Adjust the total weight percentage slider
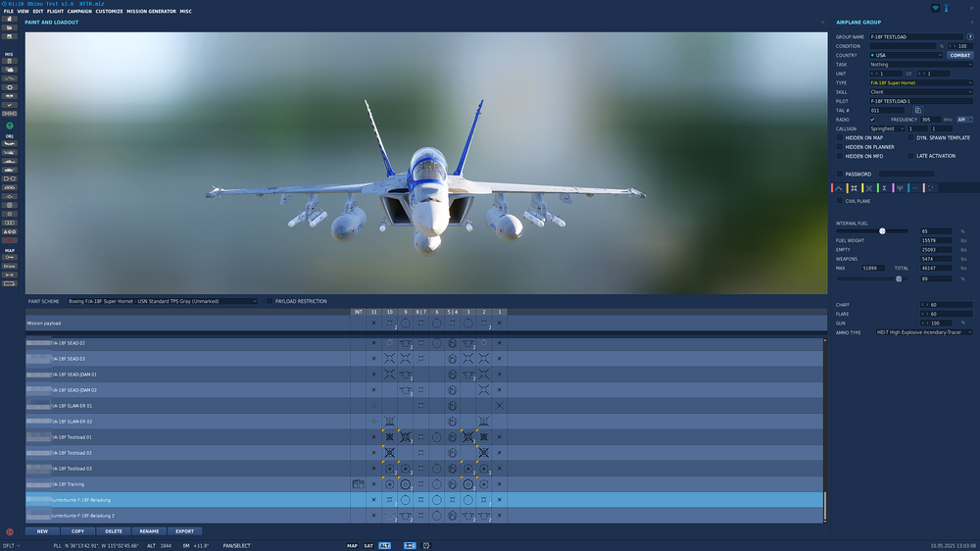 coord(872,279)
